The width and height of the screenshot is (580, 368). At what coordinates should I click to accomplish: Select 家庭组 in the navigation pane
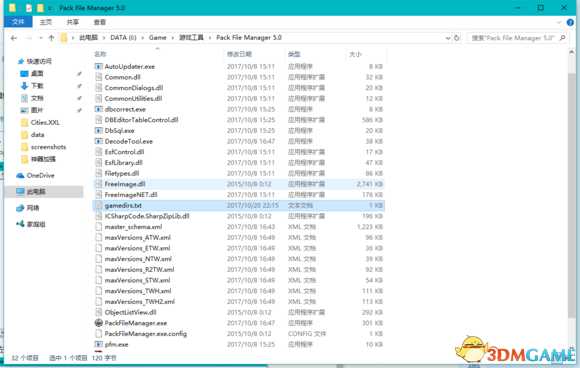point(36,224)
